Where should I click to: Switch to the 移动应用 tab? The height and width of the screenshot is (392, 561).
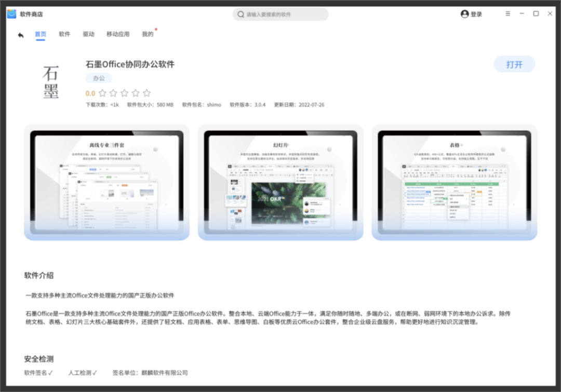[118, 34]
